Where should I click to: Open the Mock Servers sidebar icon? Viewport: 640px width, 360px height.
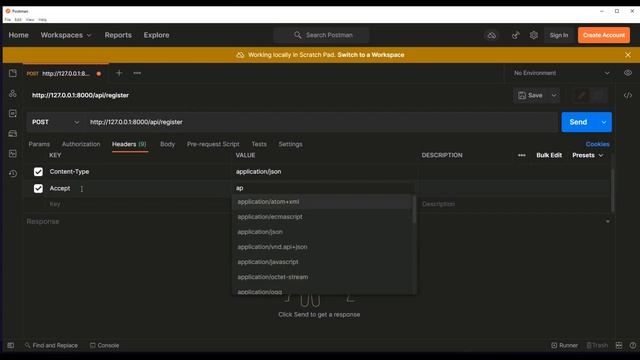tap(13, 133)
